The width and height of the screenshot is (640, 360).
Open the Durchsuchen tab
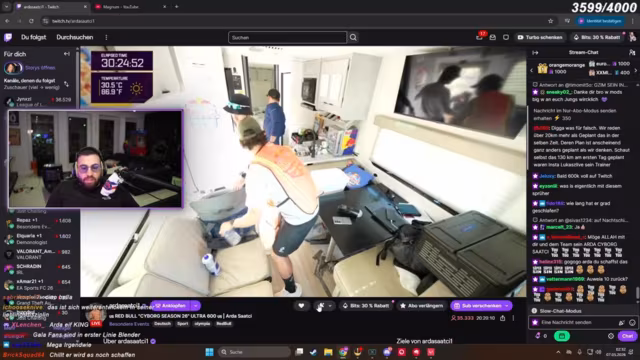pos(75,37)
